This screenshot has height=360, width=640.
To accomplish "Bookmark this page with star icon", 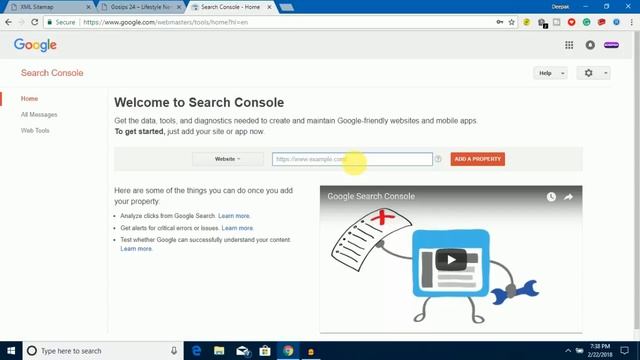I will click(x=511, y=22).
